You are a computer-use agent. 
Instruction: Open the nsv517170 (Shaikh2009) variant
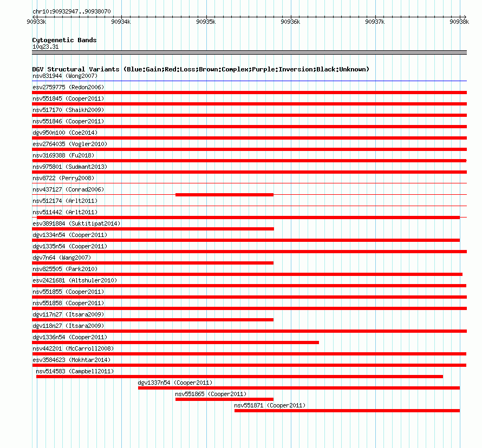68,110
